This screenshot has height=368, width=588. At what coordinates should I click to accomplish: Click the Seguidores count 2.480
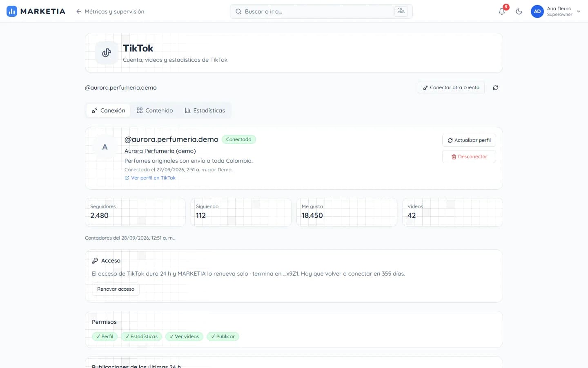tap(99, 215)
